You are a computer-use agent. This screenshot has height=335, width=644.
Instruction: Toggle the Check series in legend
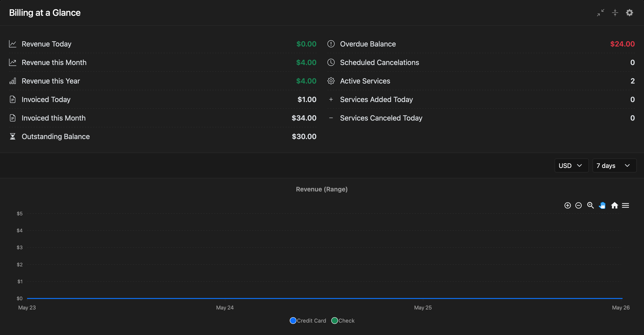click(x=343, y=321)
